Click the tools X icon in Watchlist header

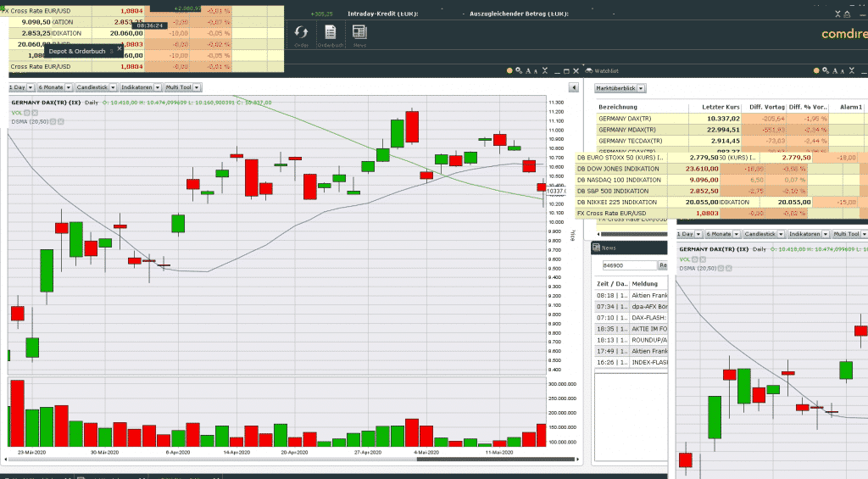click(x=852, y=71)
